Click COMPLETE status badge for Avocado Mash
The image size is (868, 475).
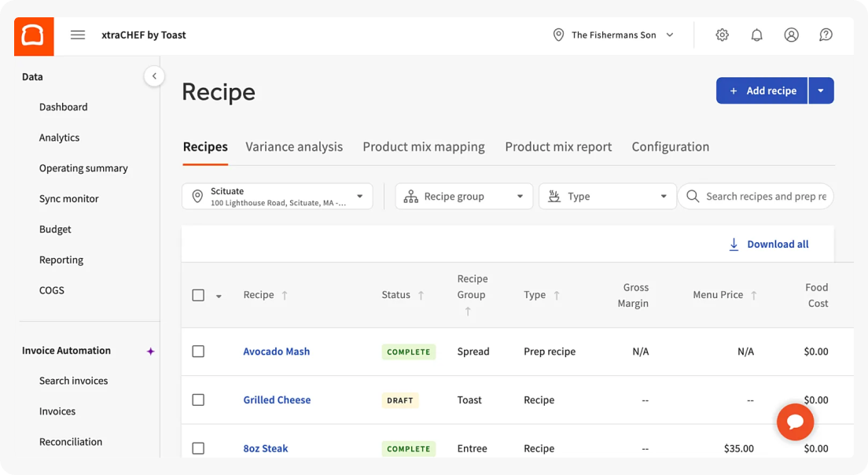[x=409, y=352]
